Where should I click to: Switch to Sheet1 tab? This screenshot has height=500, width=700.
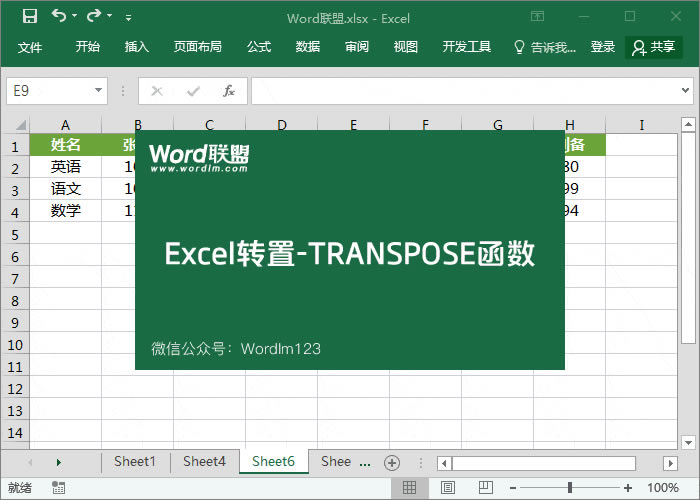point(135,462)
